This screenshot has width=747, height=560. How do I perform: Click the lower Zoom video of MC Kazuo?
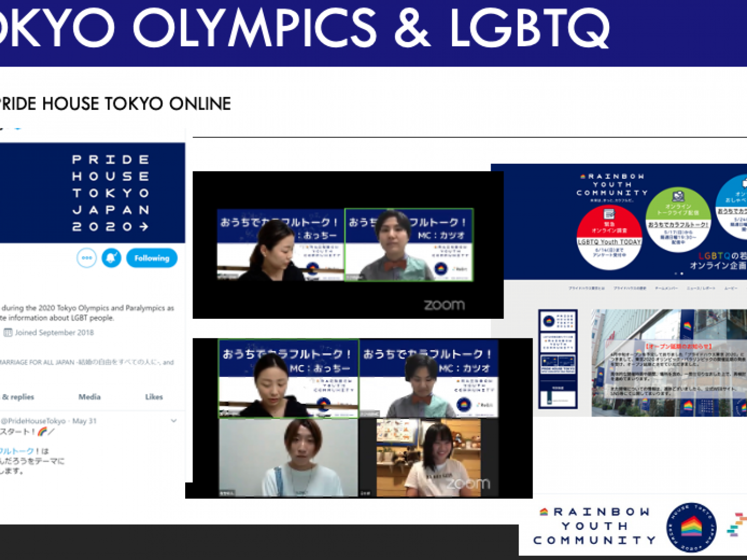pyautogui.click(x=429, y=379)
